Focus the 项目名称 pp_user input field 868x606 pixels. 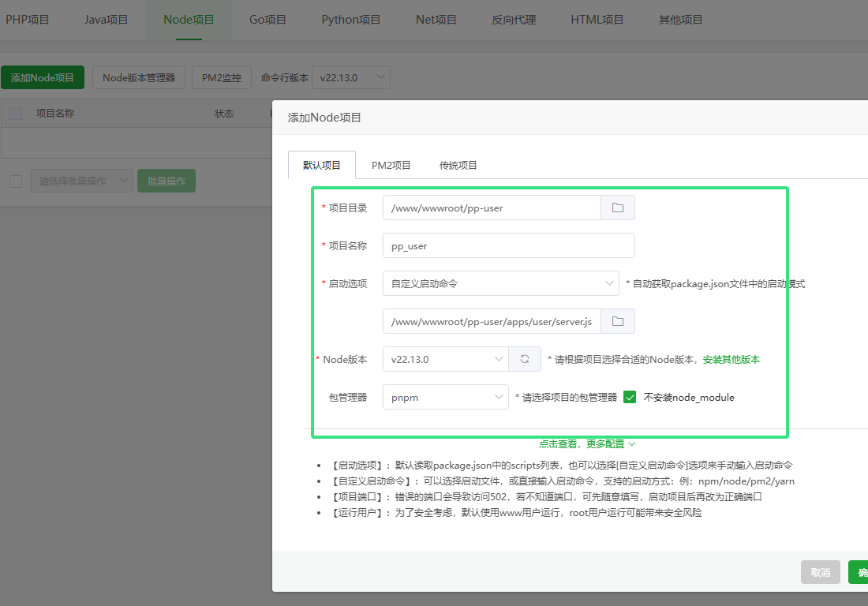[509, 245]
